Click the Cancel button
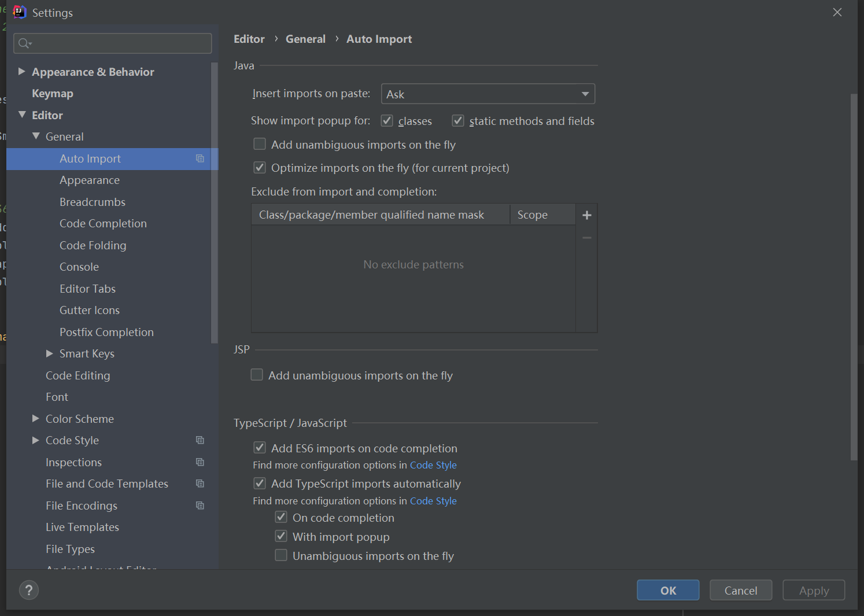864x616 pixels. (x=741, y=590)
